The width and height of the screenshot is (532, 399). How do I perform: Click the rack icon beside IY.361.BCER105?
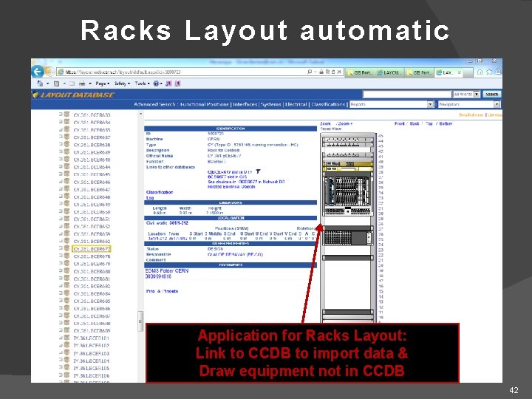click(66, 368)
